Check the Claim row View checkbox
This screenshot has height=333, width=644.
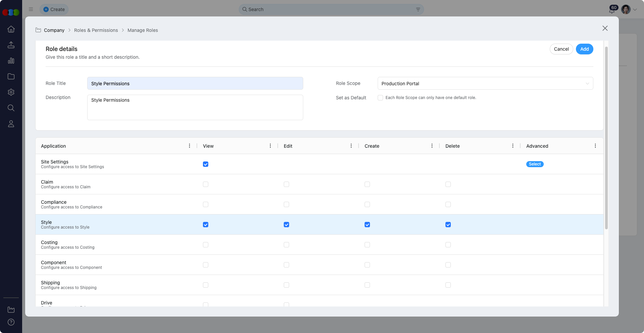click(206, 184)
